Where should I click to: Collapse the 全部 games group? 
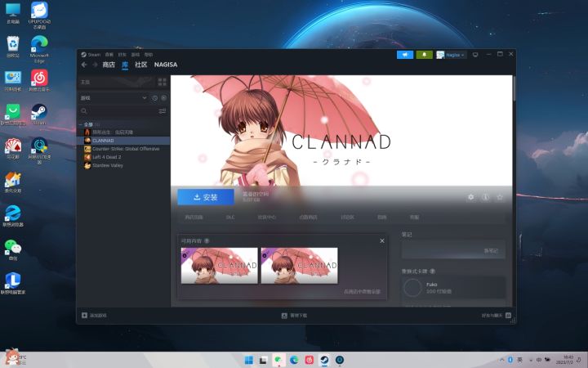click(81, 124)
